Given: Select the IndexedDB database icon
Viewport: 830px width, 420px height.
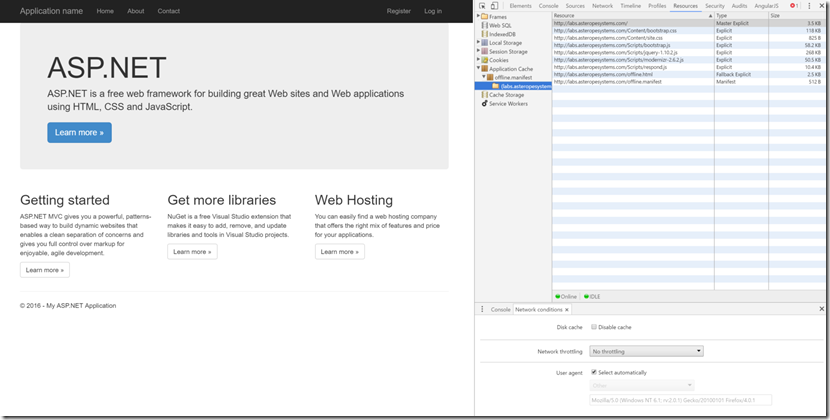Looking at the screenshot, I should coord(484,34).
